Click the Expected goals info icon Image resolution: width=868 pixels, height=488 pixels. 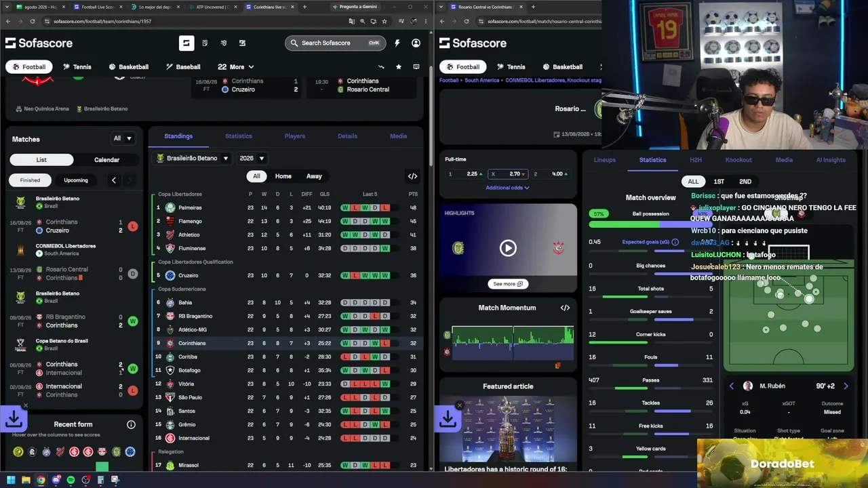[x=675, y=242]
